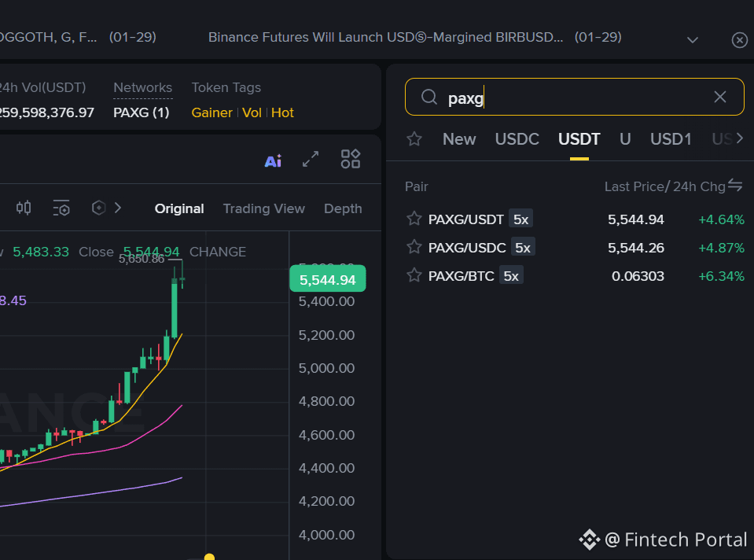Expand chart to fullscreen
Screen dimensions: 754x560
[311, 159]
